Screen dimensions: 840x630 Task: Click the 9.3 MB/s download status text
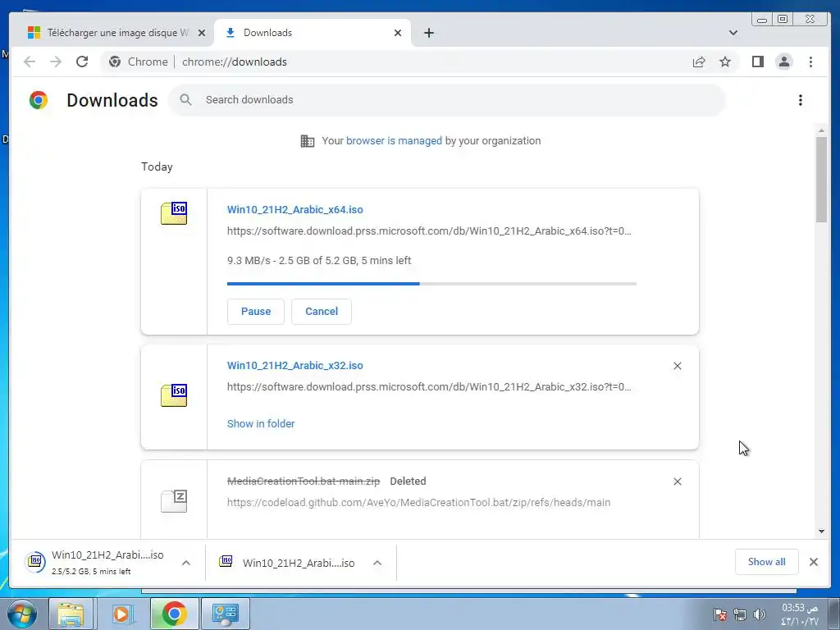coord(319,260)
